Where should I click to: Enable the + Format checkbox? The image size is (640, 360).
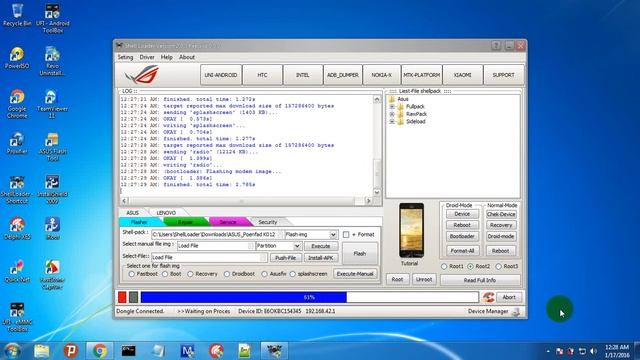point(346,235)
